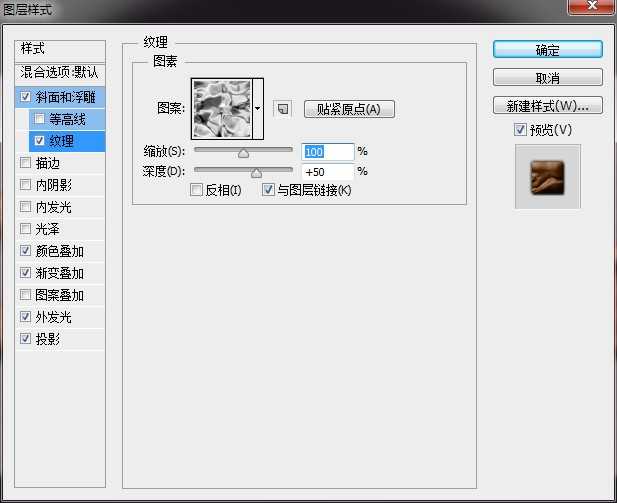Enable the 描边 stroke checkbox

pos(25,163)
